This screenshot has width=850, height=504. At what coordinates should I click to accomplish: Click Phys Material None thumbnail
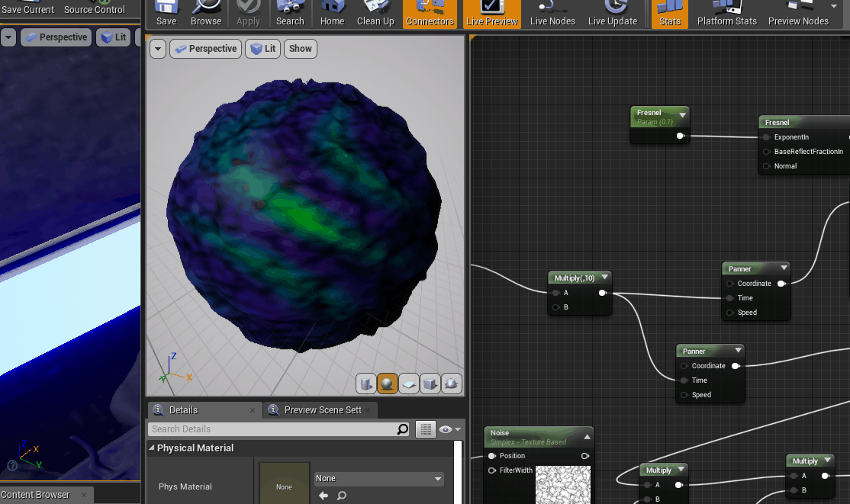tap(284, 483)
